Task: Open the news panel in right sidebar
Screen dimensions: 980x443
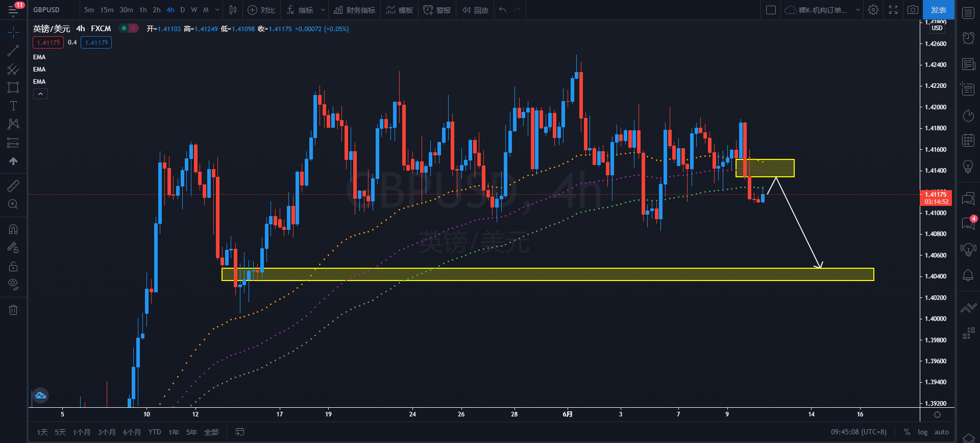Action: (x=968, y=64)
